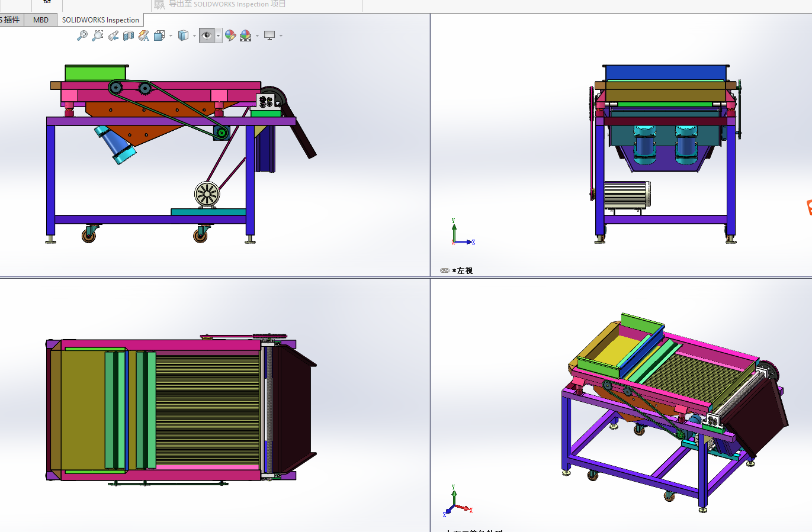
Task: Open the Edit Appearance tool
Action: click(x=230, y=36)
